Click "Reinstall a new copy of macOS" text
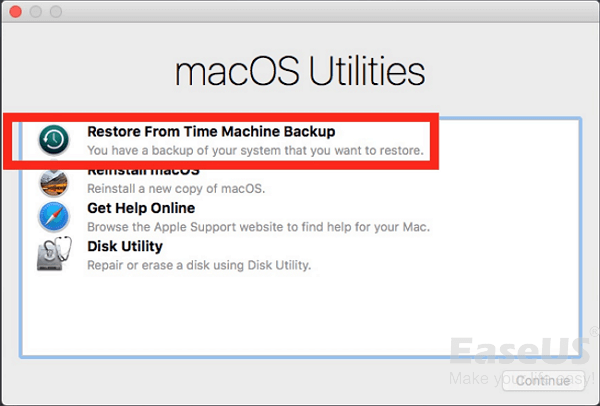This screenshot has width=600, height=406. coord(175,190)
